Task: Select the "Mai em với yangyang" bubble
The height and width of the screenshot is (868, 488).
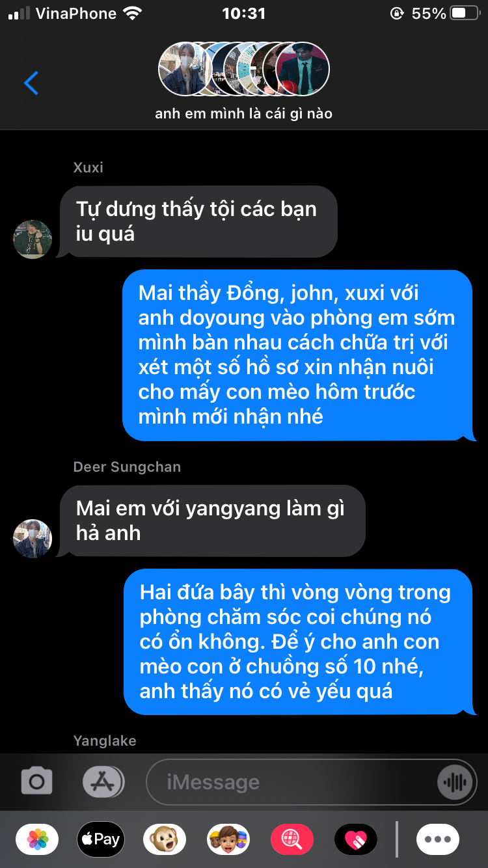Action: click(211, 521)
